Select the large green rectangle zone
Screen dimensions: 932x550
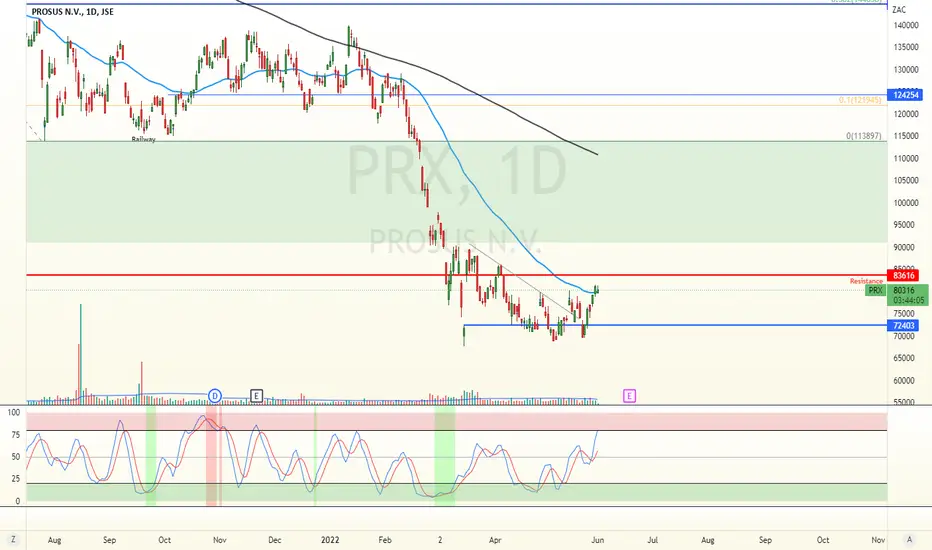[456, 191]
